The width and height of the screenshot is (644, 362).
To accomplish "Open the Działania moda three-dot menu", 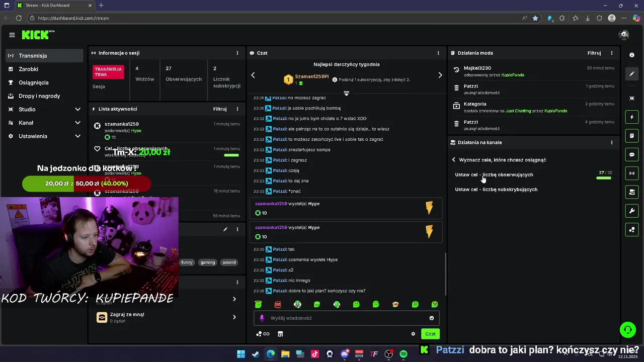I will coord(612,53).
